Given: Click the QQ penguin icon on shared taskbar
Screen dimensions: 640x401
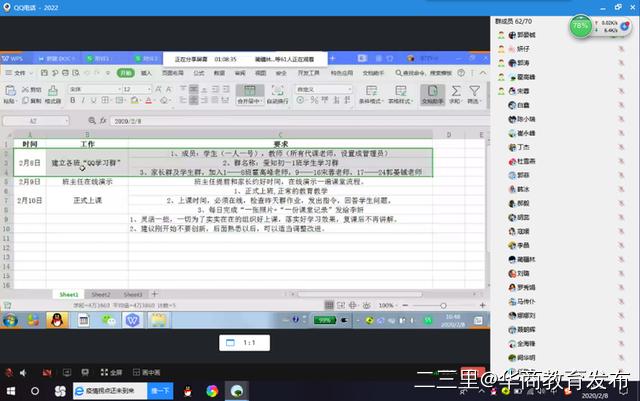Looking at the screenshot, I should (x=57, y=320).
